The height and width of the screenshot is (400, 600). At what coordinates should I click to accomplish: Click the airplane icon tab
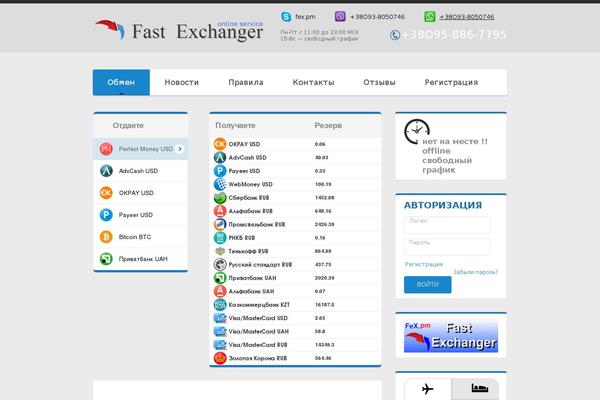coord(428,389)
